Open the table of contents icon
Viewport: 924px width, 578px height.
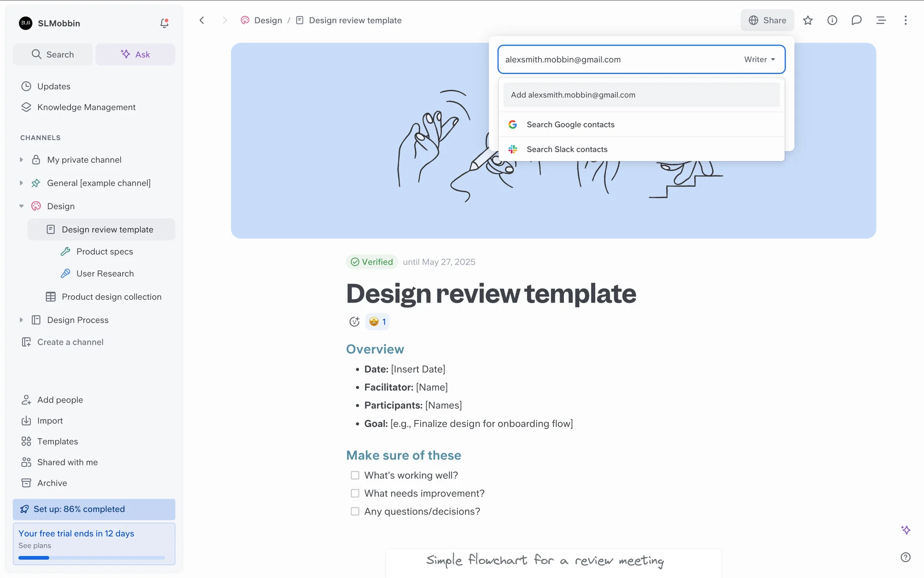pos(881,20)
